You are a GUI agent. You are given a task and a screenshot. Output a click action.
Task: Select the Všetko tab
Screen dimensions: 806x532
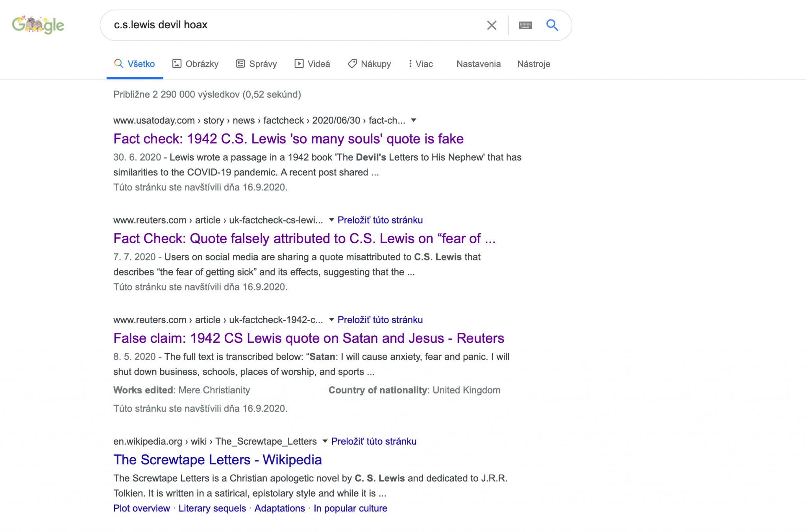click(x=135, y=64)
